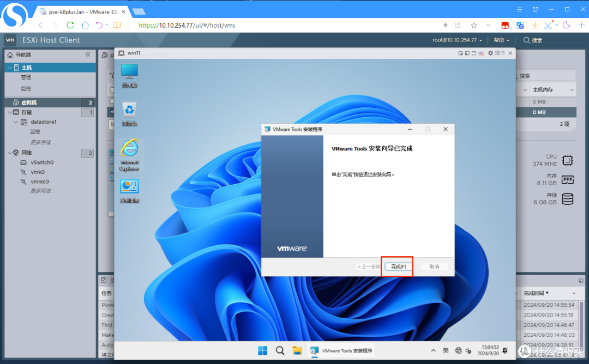Select the 控制面板 control panel icon
This screenshot has height=364, width=589.
(129, 191)
